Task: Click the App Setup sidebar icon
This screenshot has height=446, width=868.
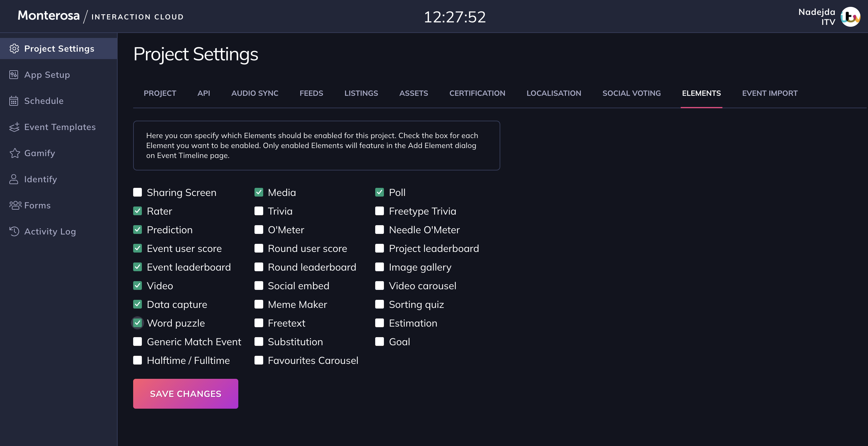Action: click(14, 74)
